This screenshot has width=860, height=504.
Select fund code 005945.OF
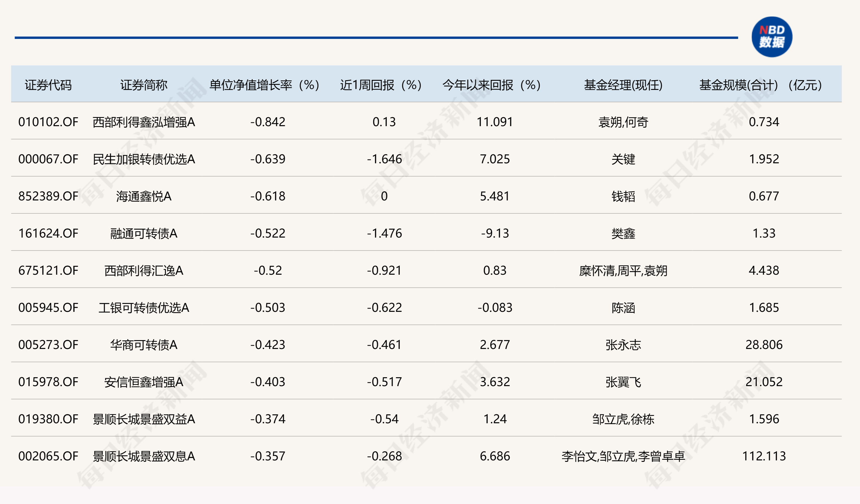pos(48,308)
